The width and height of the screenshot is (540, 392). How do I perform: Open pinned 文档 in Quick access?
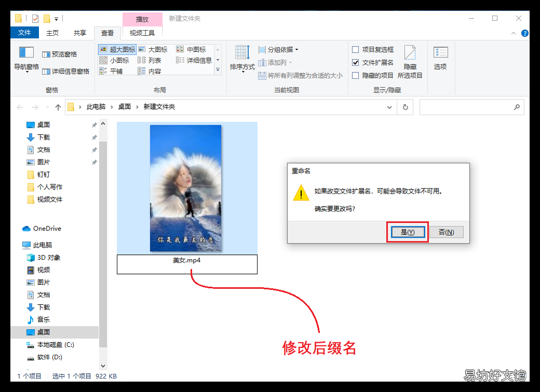[x=44, y=150]
